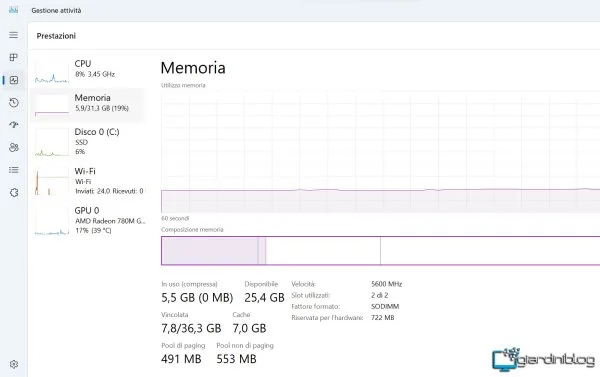Click the Disco 0 mini graph thumbnail

pos(52,142)
